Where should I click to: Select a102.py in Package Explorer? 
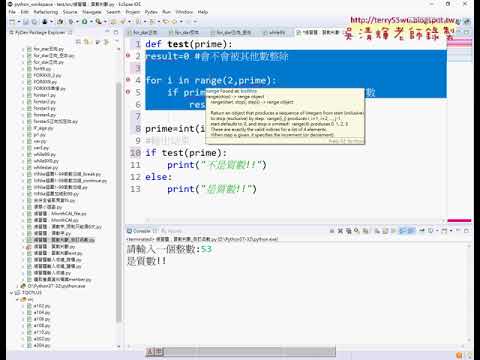42,306
